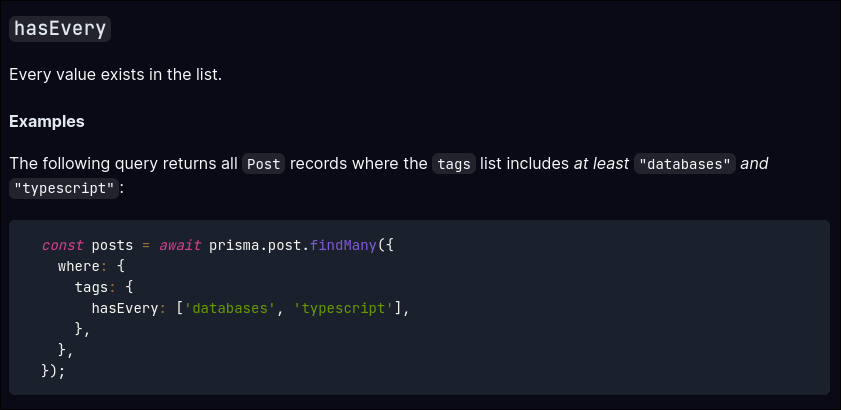Click the inline "databases" code label
841x410 pixels.
685,164
